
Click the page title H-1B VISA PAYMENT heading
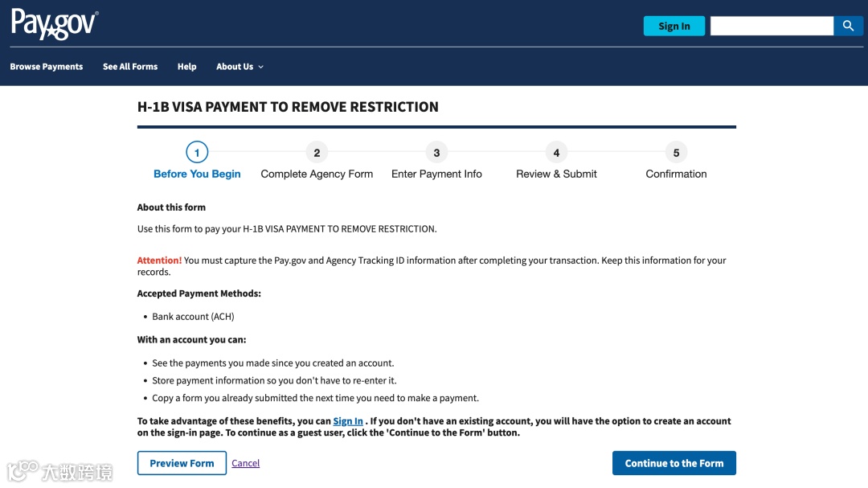pos(288,107)
